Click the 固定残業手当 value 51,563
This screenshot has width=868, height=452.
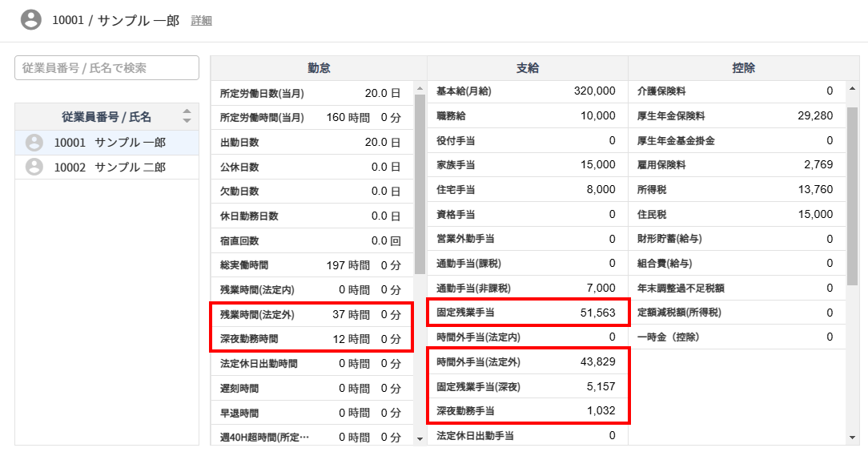598,313
